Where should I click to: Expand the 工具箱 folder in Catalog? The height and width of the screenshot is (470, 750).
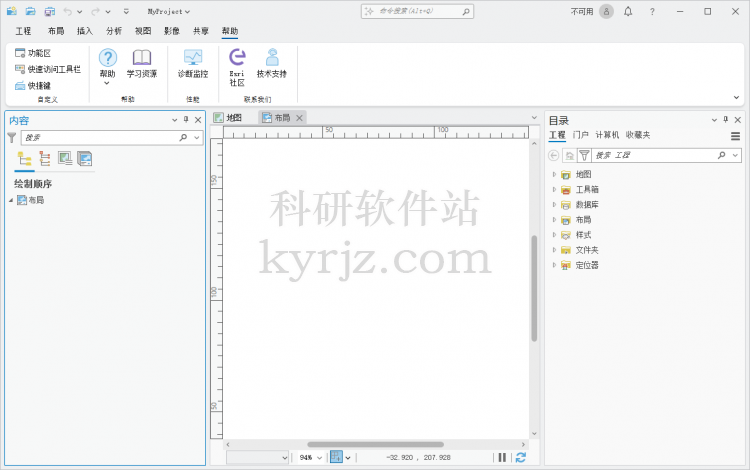[x=554, y=190]
